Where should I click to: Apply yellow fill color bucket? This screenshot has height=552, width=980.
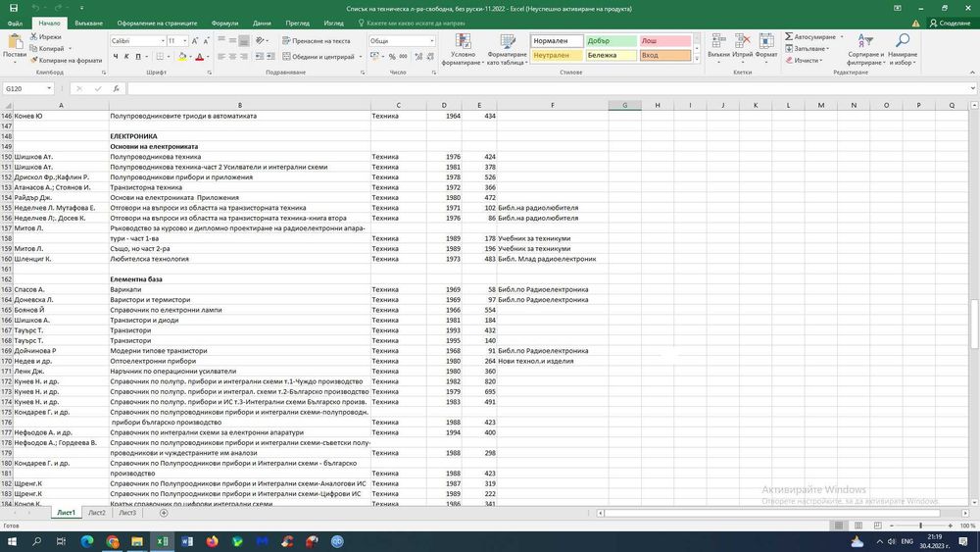[x=182, y=56]
